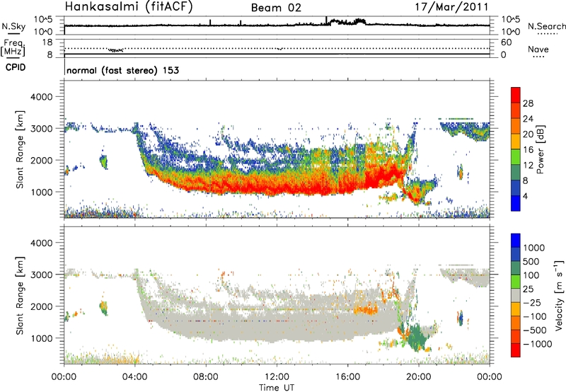Viewport: 566px width, 392px height.
Task: Click the blue bottom of power colorbar
Action: point(516,203)
